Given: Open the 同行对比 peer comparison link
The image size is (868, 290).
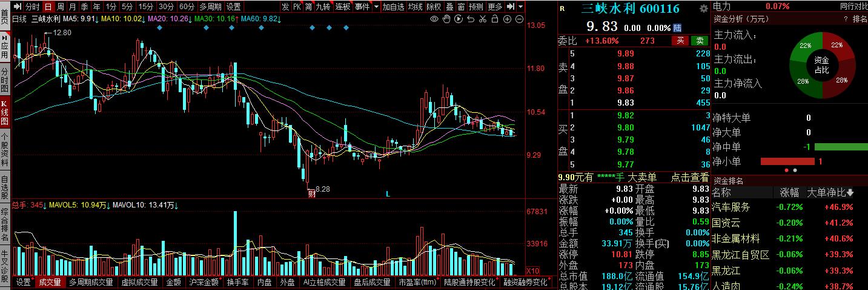Looking at the screenshot, I should pyautogui.click(x=854, y=6).
